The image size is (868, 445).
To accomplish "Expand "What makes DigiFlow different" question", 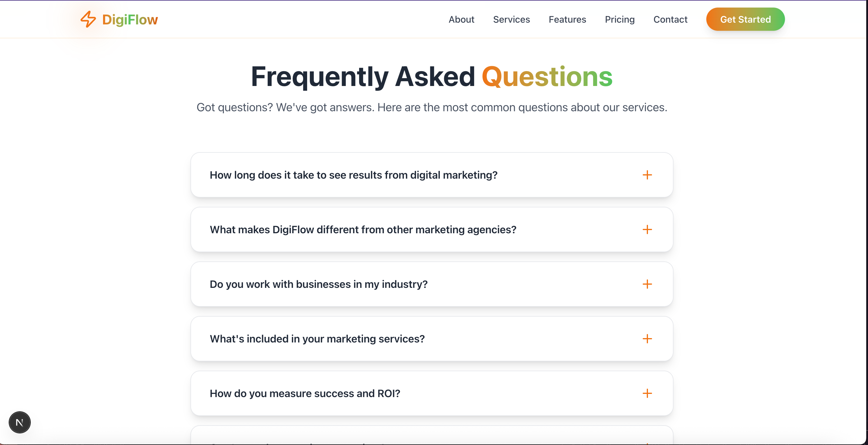I will (x=363, y=229).
